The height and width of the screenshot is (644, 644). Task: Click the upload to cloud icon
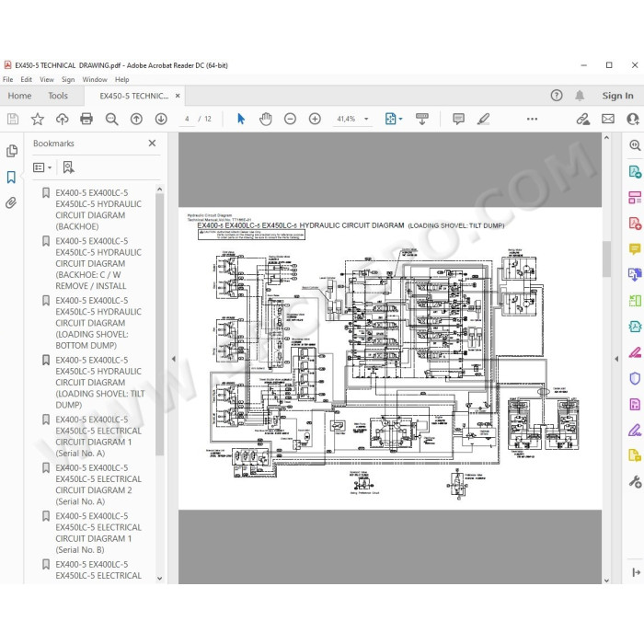62,119
